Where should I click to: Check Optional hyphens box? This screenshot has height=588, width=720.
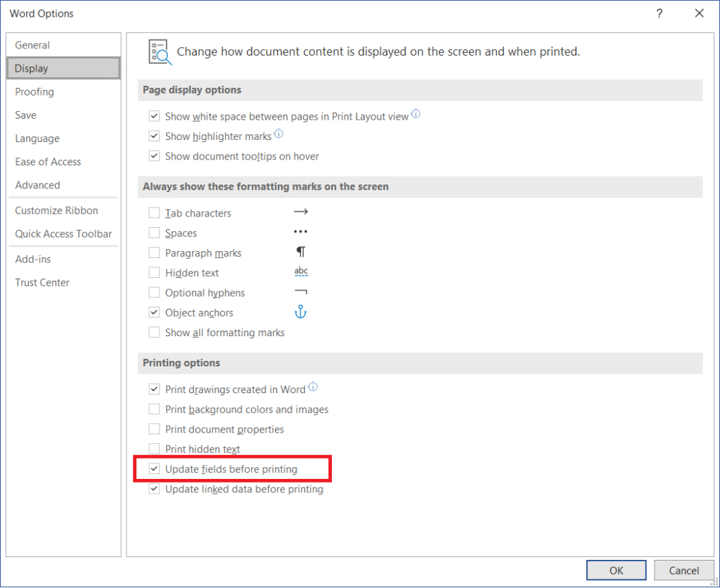pos(154,293)
